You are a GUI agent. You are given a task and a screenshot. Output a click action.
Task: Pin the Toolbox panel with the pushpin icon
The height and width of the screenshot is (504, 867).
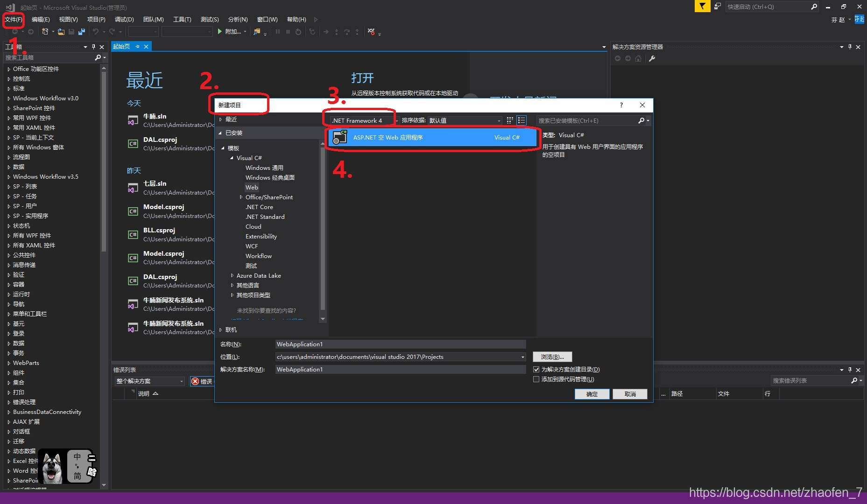(x=93, y=47)
